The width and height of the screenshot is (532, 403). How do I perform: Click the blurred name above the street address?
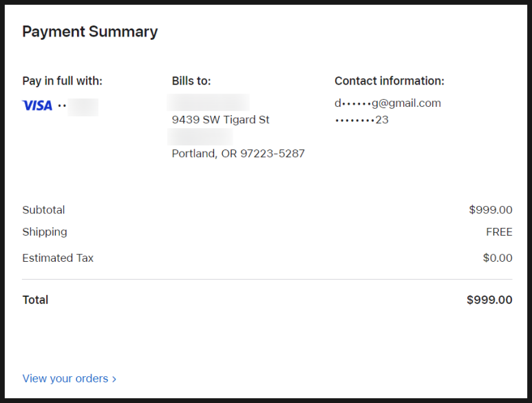click(x=209, y=103)
